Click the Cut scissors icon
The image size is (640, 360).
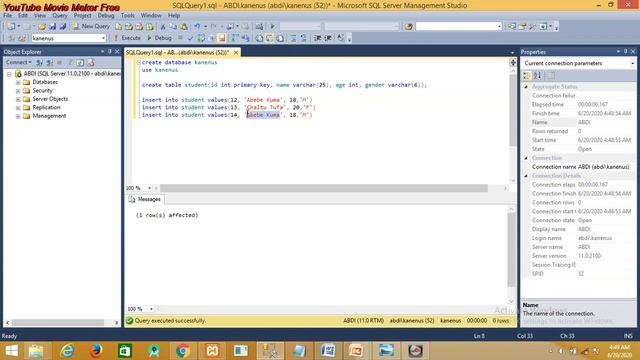tap(162, 26)
